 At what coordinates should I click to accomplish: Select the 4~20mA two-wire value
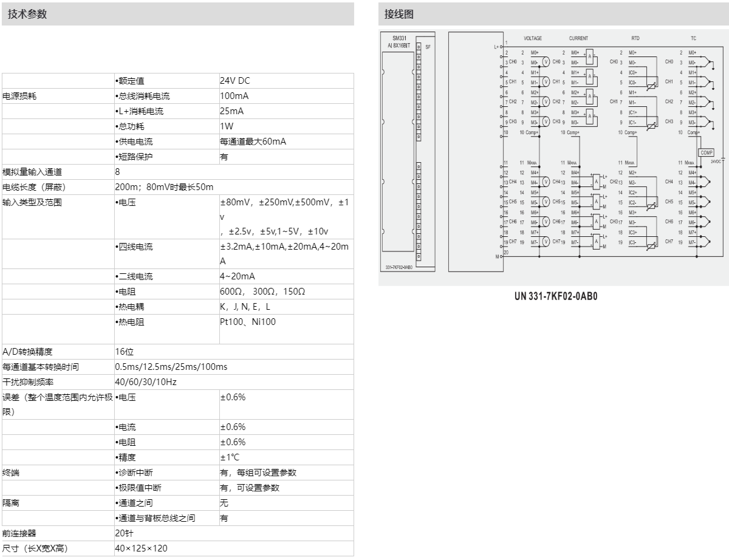click(x=238, y=276)
